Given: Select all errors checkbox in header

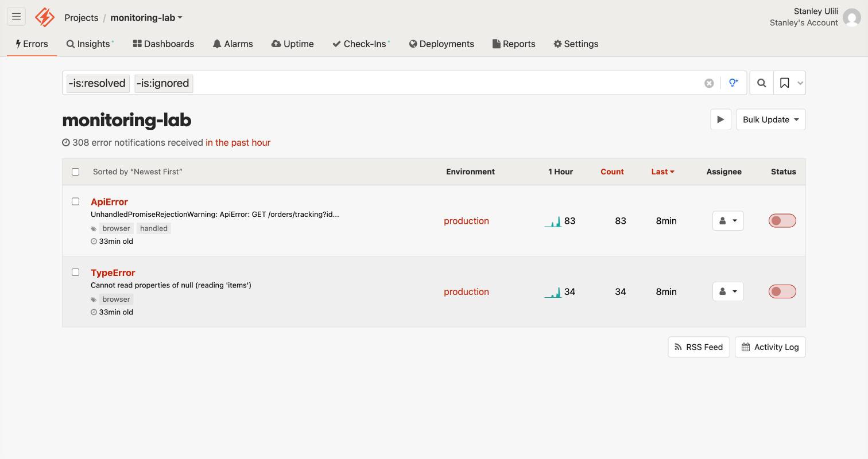Looking at the screenshot, I should [x=75, y=172].
